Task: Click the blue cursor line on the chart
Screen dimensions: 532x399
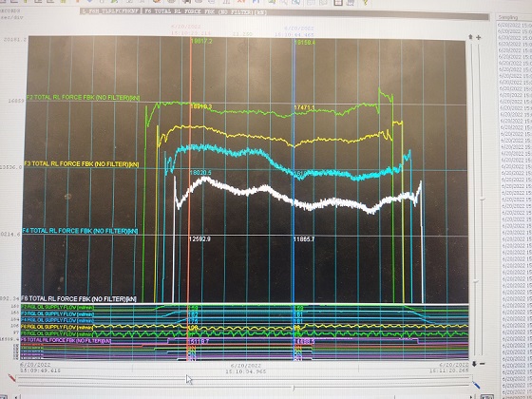Action: pyautogui.click(x=294, y=170)
